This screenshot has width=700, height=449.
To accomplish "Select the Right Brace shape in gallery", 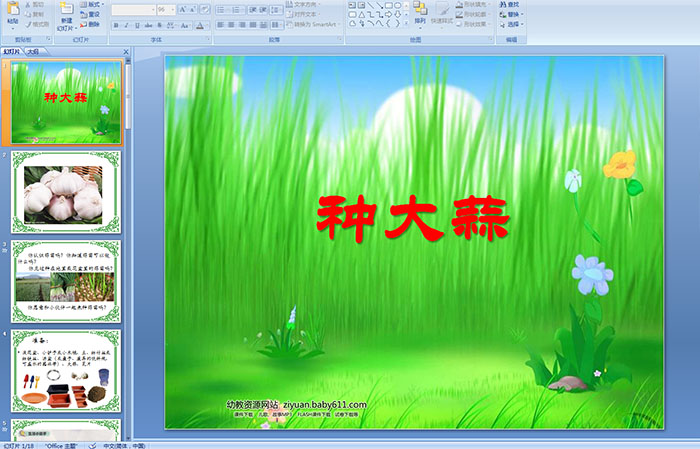I will pos(398,23).
